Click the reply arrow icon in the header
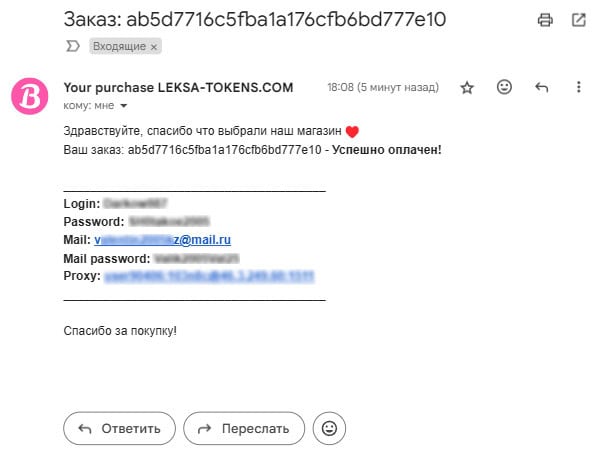 tap(542, 88)
